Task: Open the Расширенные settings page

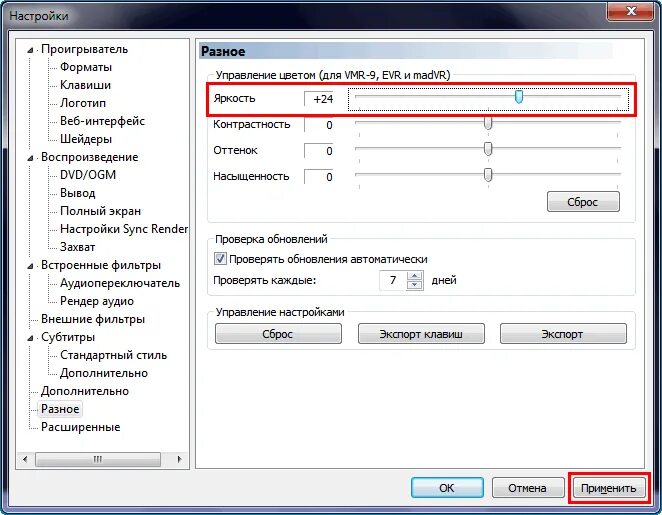Action: click(81, 427)
